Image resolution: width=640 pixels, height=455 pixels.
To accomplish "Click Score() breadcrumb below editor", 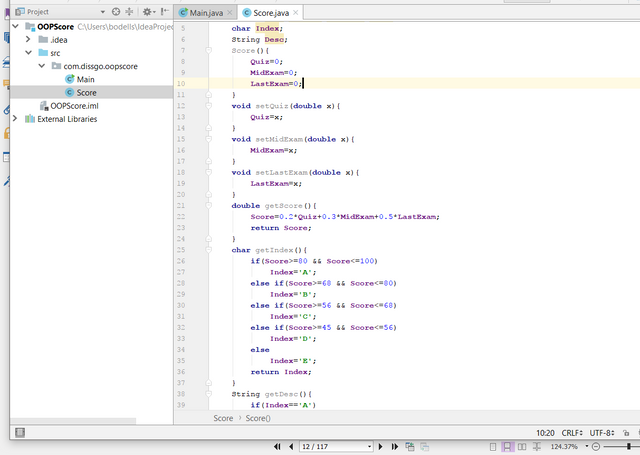I will tap(258, 418).
